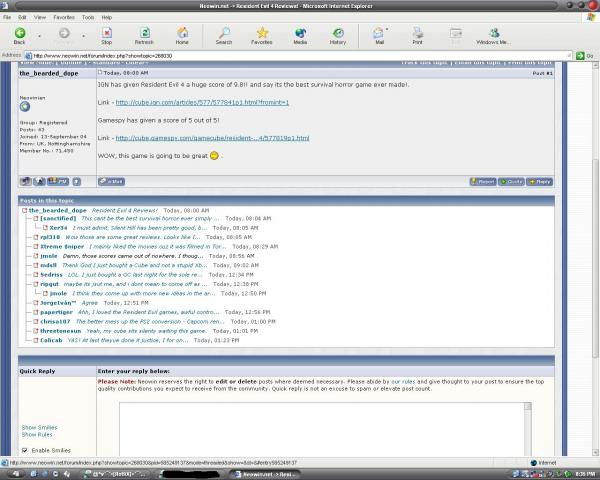The image size is (600, 480).
Task: Click the smiley emoticon in the post
Action: (214, 156)
